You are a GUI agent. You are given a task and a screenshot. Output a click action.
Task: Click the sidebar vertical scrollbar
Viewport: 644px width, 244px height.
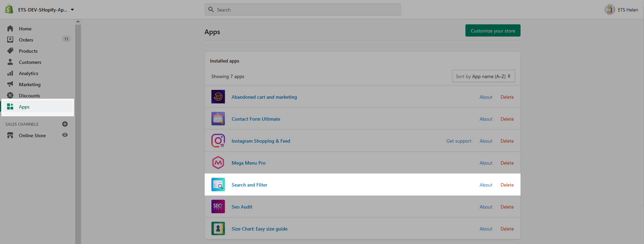[78, 134]
